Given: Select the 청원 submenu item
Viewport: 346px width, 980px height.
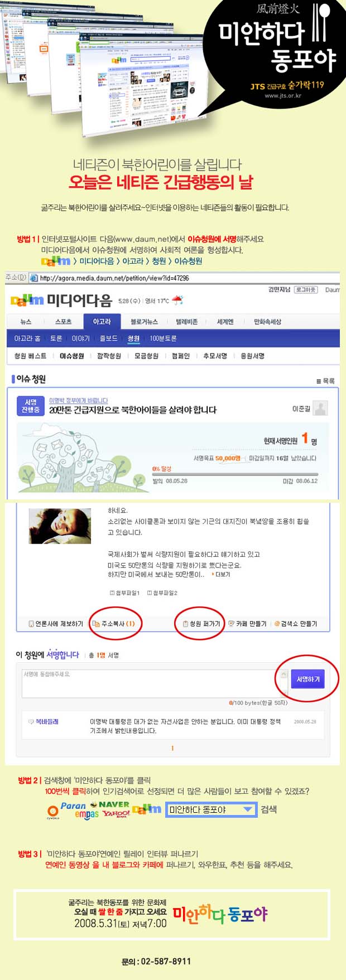Looking at the screenshot, I should tap(133, 338).
